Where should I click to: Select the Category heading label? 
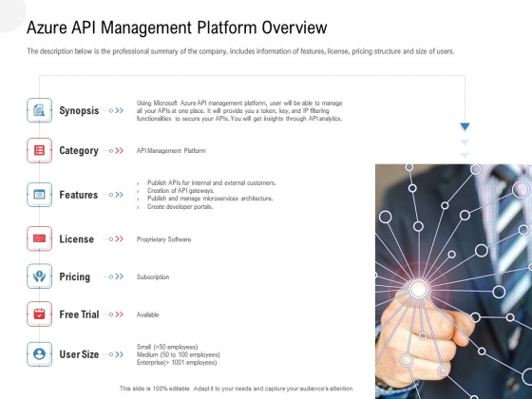79,151
